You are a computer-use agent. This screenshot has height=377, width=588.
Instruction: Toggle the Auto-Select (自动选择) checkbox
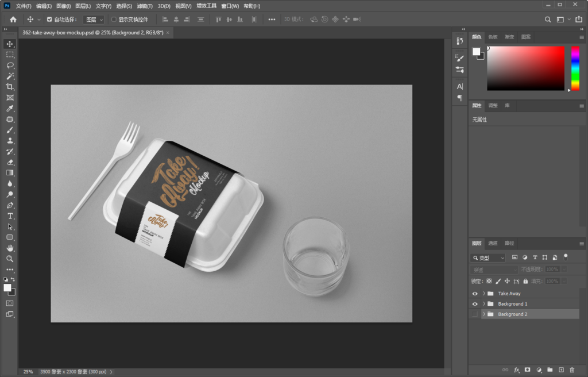pos(49,20)
